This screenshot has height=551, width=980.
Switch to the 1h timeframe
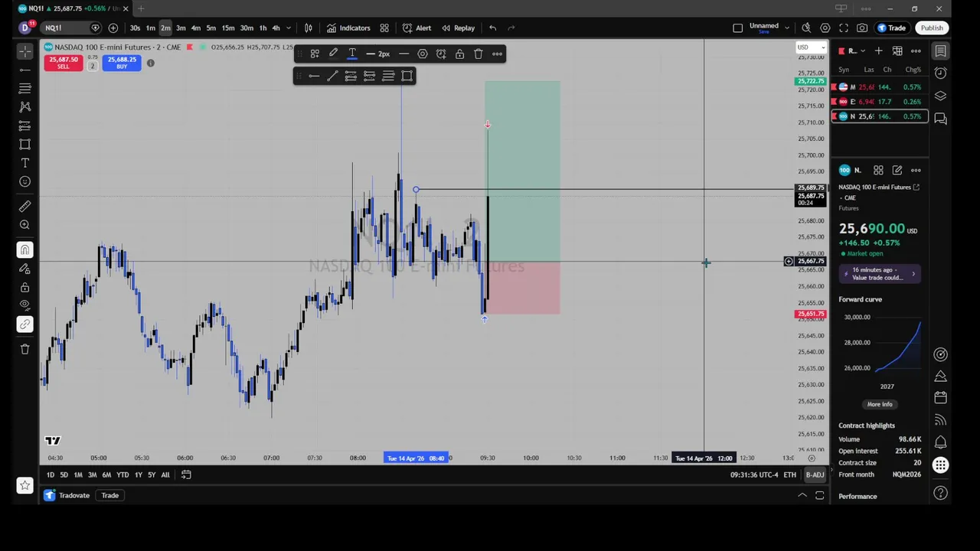click(x=263, y=28)
